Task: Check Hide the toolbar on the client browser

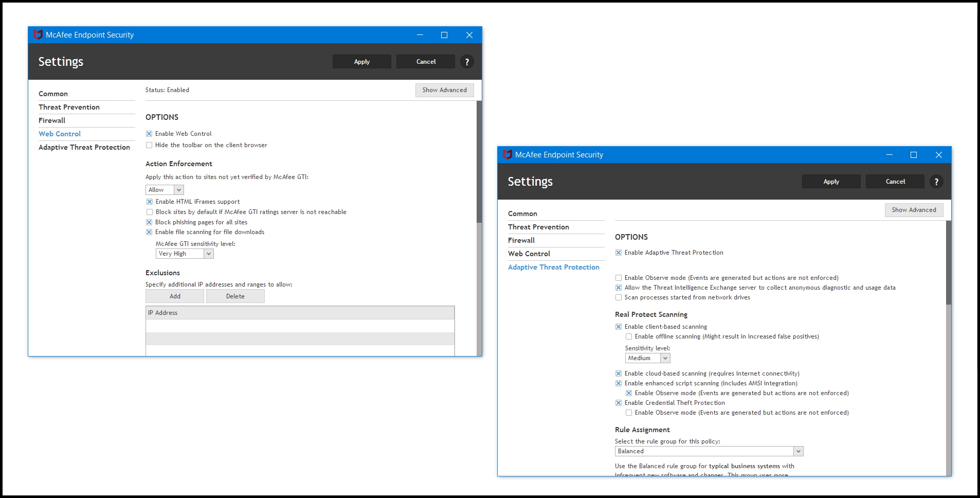Action: (x=149, y=145)
